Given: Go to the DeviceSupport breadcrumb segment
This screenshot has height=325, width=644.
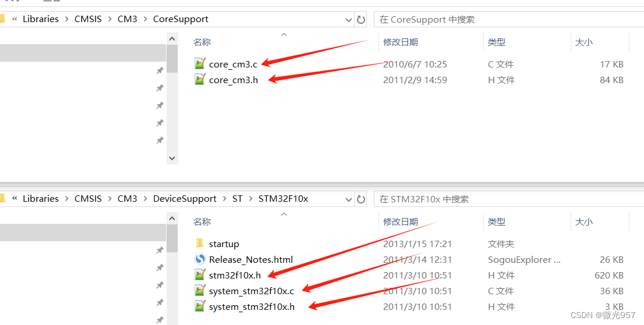Looking at the screenshot, I should [x=185, y=199].
